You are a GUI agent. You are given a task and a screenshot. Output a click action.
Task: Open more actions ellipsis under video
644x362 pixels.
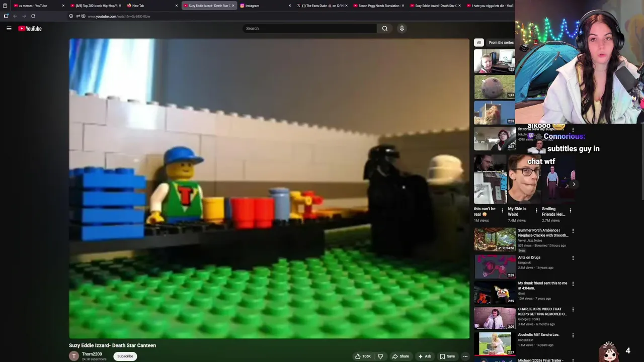pos(465,356)
